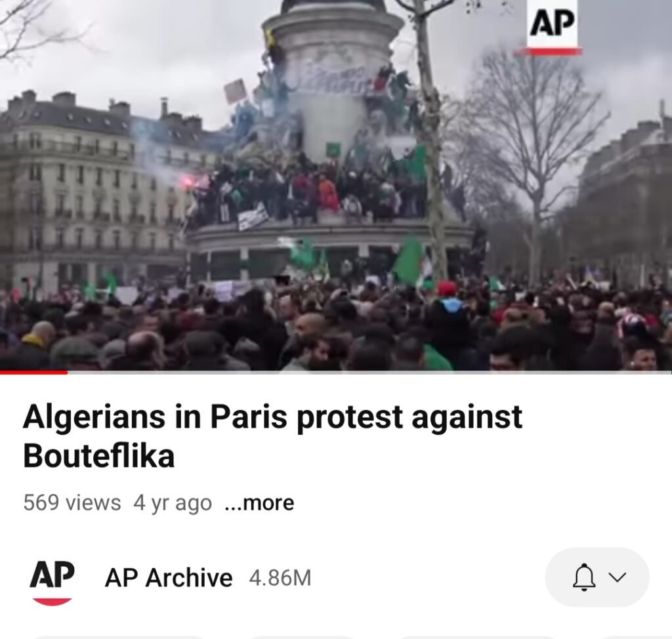Open the 'Algerians in Paris protest' video title
This screenshot has height=639, width=672.
pos(272,436)
